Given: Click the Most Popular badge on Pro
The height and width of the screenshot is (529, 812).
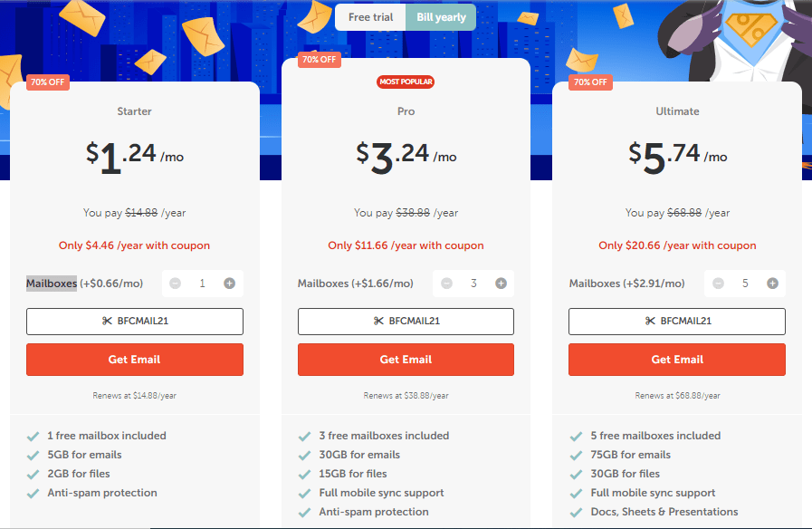Looking at the screenshot, I should [x=406, y=82].
